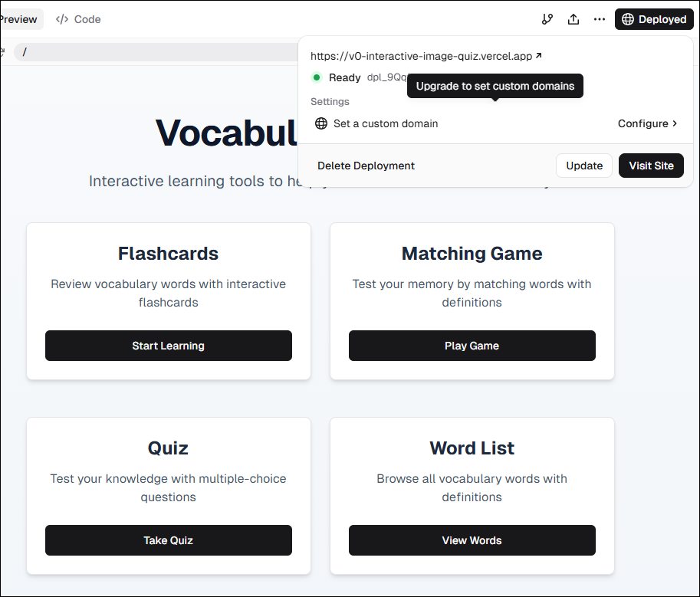Click the globe icon on Deployed button
The width and height of the screenshot is (700, 597).
[x=628, y=19]
